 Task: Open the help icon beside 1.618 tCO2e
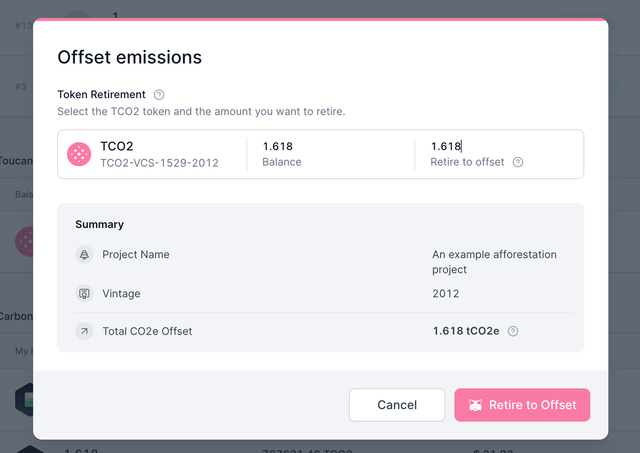513,331
